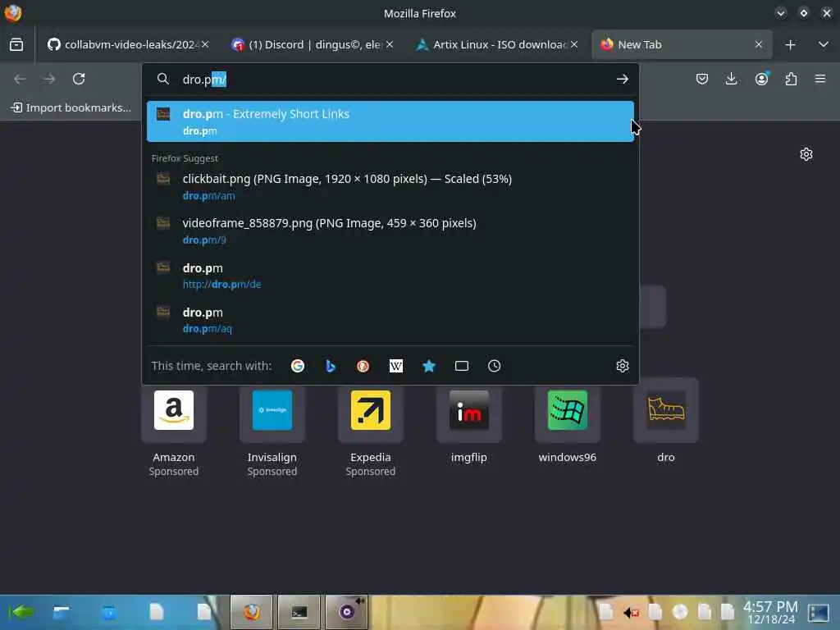Viewport: 840px width, 630px height.
Task: Search this time with Wikipedia
Action: point(396,366)
